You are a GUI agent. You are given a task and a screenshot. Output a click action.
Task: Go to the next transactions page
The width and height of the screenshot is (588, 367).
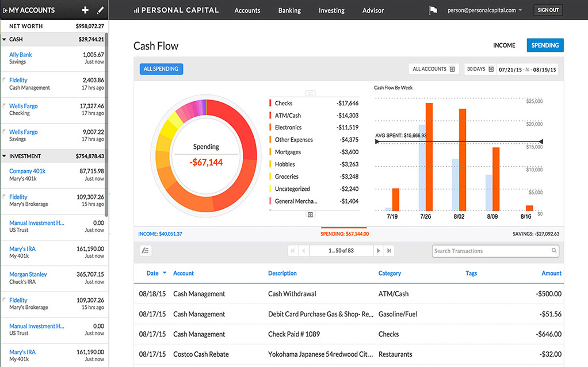(x=378, y=251)
